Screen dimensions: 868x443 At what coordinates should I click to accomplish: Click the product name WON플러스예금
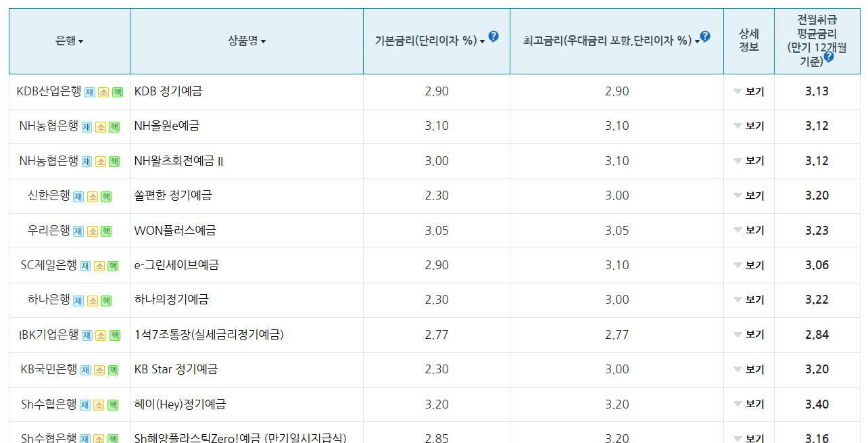pyautogui.click(x=175, y=231)
